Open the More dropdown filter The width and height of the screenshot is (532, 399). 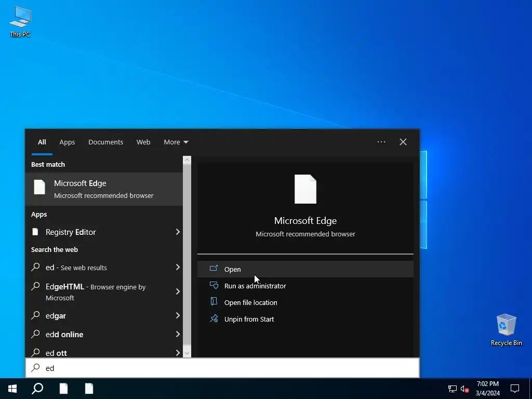(176, 142)
